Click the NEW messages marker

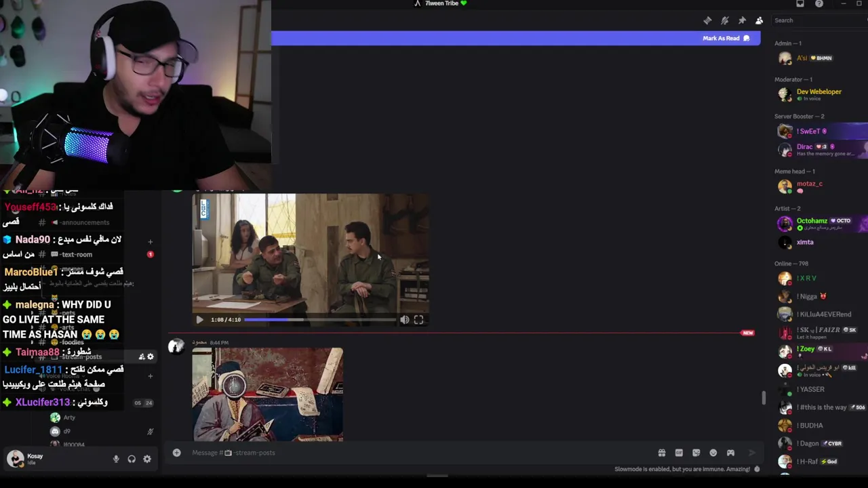tap(747, 333)
